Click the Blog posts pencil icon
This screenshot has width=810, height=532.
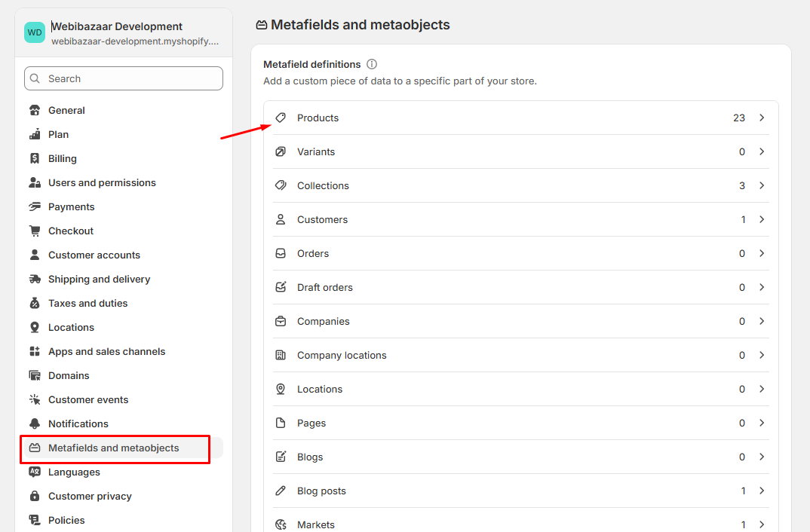tap(281, 491)
